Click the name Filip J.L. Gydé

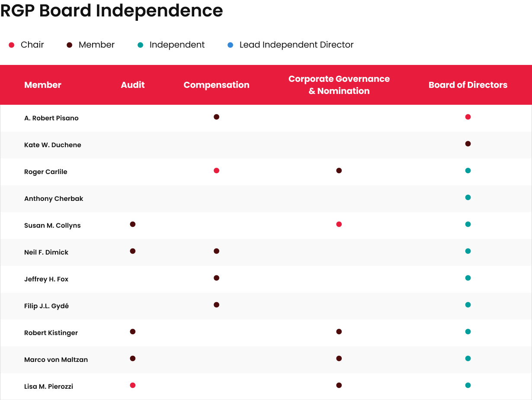click(46, 306)
